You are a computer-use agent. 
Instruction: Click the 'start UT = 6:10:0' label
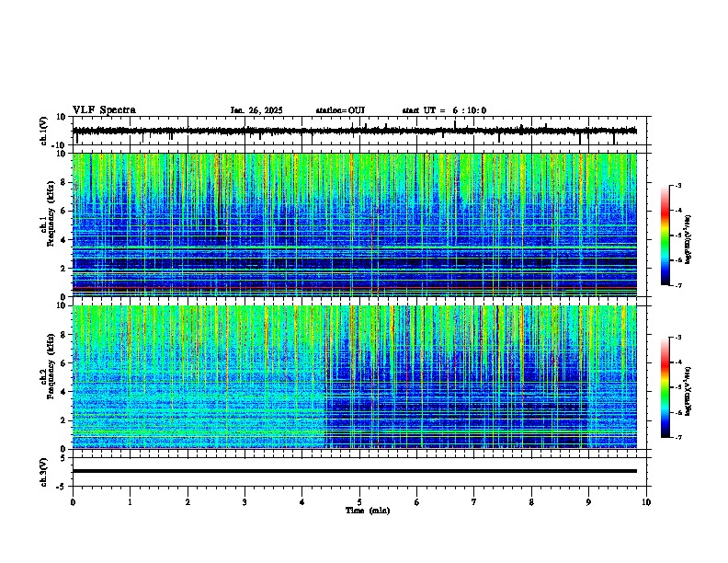point(444,110)
